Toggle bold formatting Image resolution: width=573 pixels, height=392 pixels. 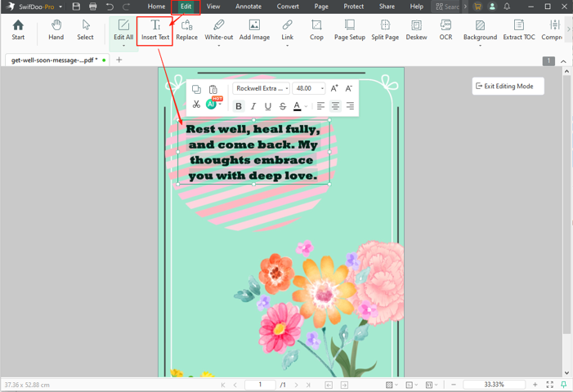coord(239,106)
